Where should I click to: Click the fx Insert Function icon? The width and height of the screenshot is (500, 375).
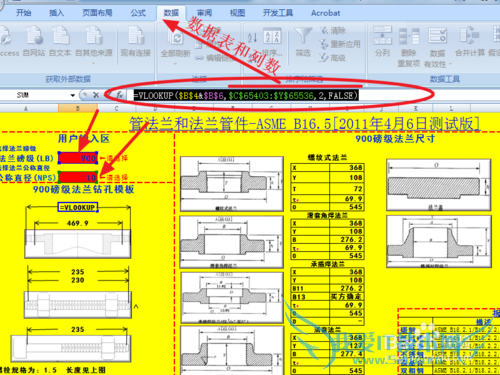(x=120, y=95)
